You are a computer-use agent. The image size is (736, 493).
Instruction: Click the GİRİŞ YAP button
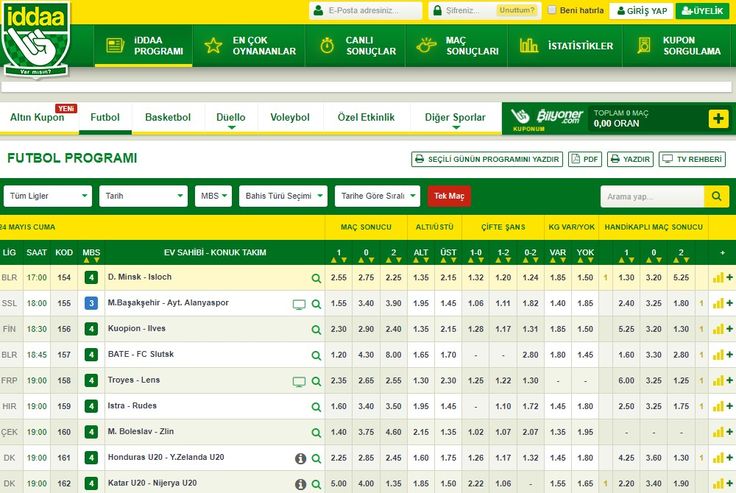pyautogui.click(x=641, y=11)
